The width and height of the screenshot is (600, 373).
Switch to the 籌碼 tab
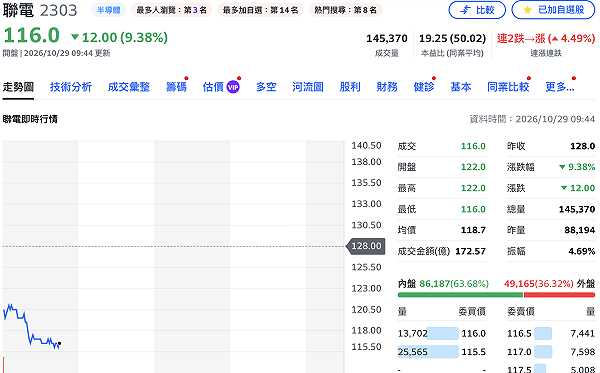tap(176, 87)
